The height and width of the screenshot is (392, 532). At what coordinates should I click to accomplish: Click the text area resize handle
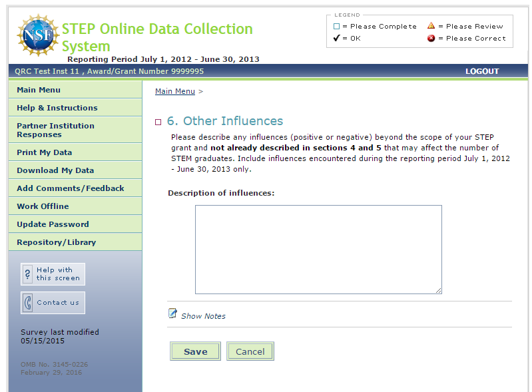pos(438,290)
